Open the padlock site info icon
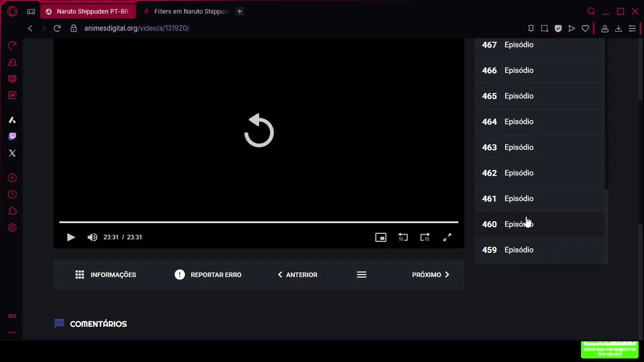Screen dimensions: 644x362 [x=74, y=28]
